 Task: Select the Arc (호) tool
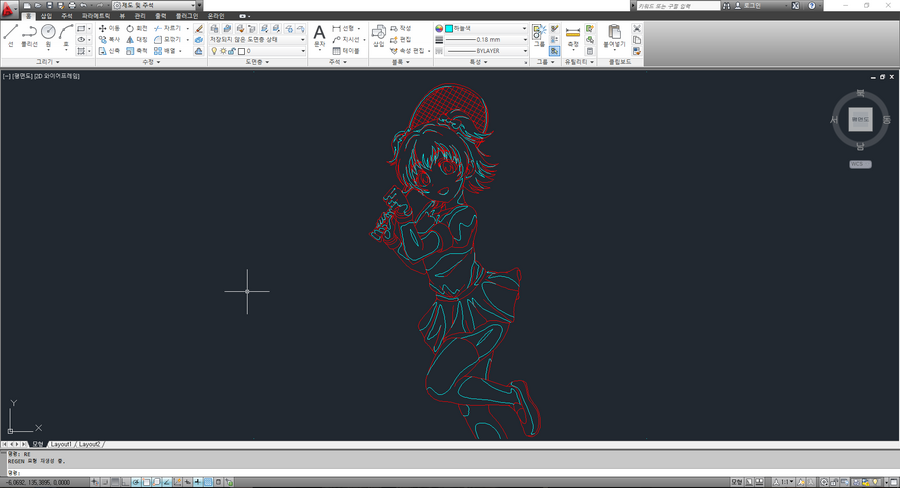click(x=65, y=36)
